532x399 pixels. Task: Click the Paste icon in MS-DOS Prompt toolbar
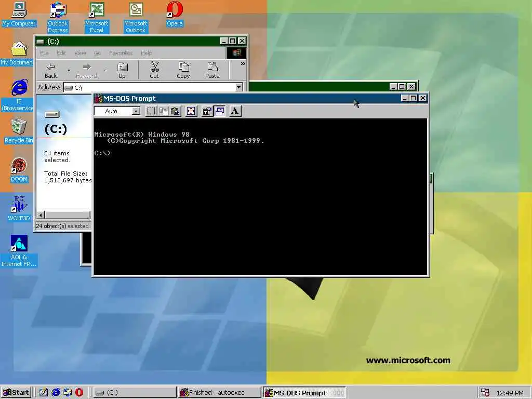click(x=175, y=111)
